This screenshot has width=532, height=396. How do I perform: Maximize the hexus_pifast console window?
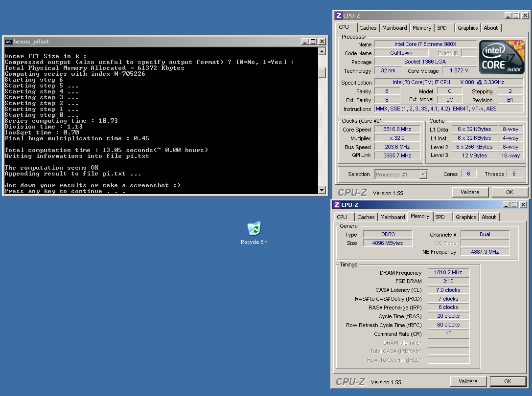pyautogui.click(x=313, y=42)
